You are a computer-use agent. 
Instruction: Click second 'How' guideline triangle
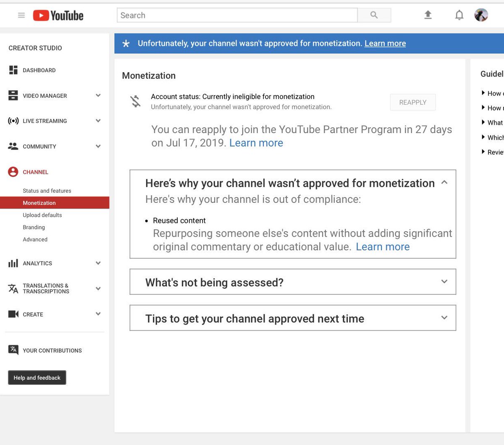tap(483, 107)
